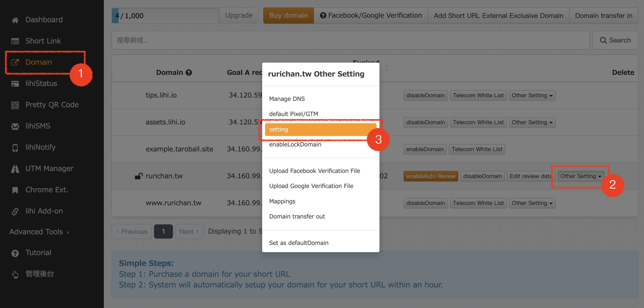
Task: Click help icon next to Domain header
Action: pos(189,73)
